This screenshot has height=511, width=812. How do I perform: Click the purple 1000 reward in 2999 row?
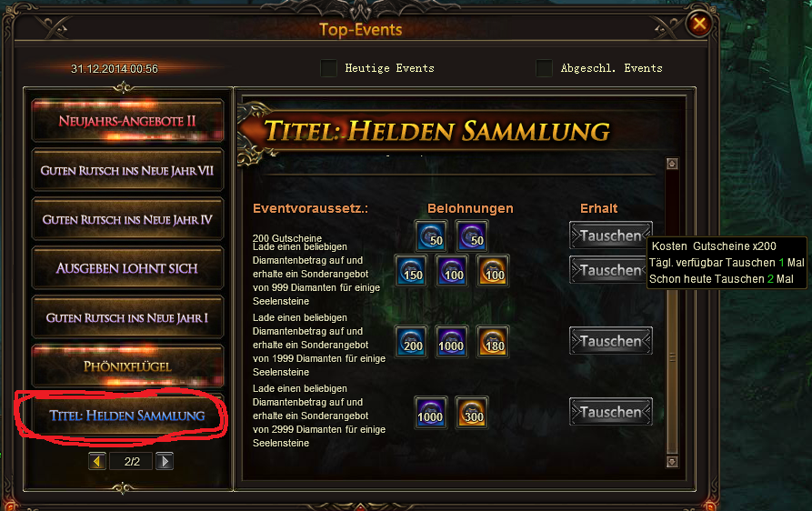pyautogui.click(x=431, y=413)
